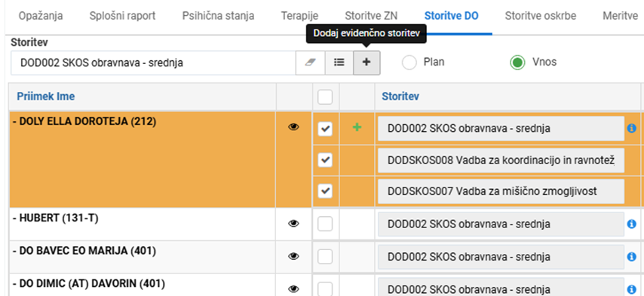644x296 pixels.
Task: Sort by the Priimek Ime column header
Action: click(x=45, y=96)
